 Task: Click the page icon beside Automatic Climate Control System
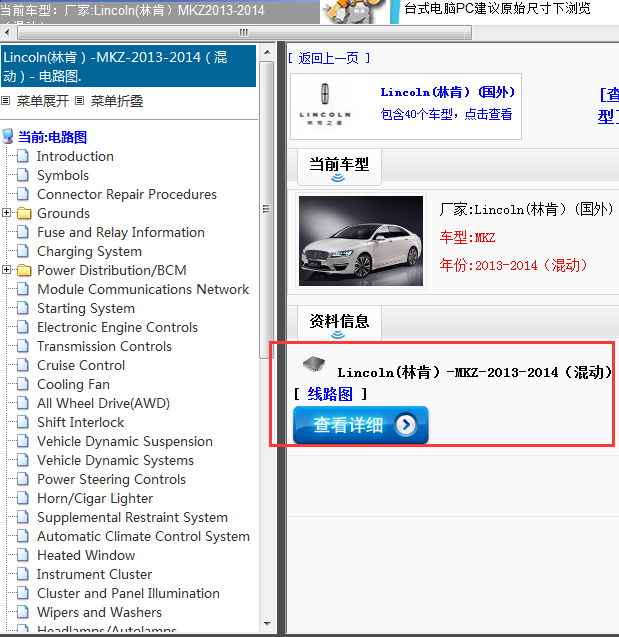[23, 536]
